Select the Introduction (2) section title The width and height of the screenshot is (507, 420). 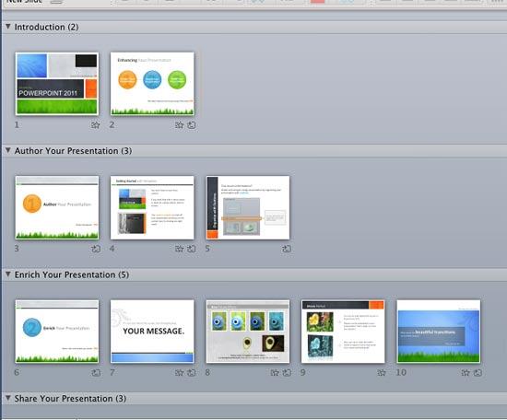point(47,27)
